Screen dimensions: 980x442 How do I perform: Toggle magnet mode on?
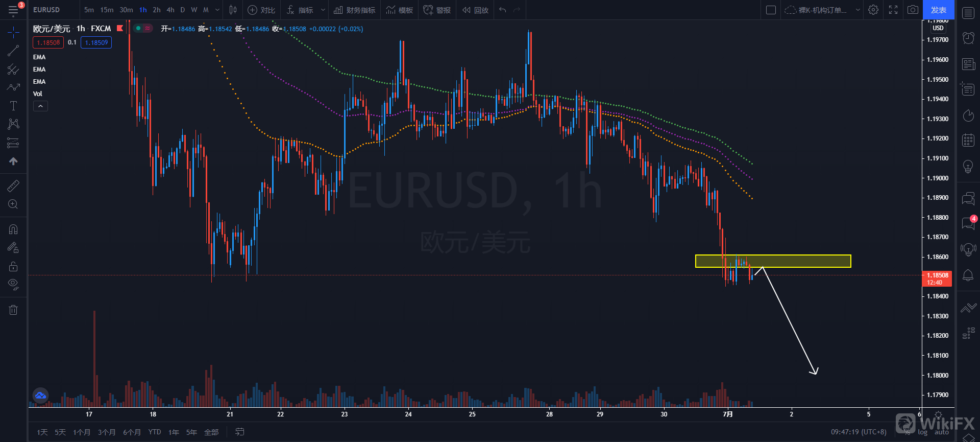[x=13, y=229]
